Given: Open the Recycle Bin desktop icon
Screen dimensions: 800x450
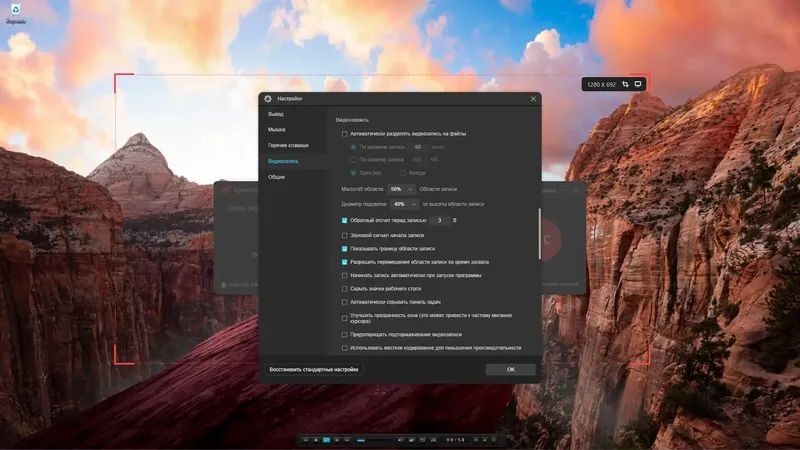Looking at the screenshot, I should (16, 13).
